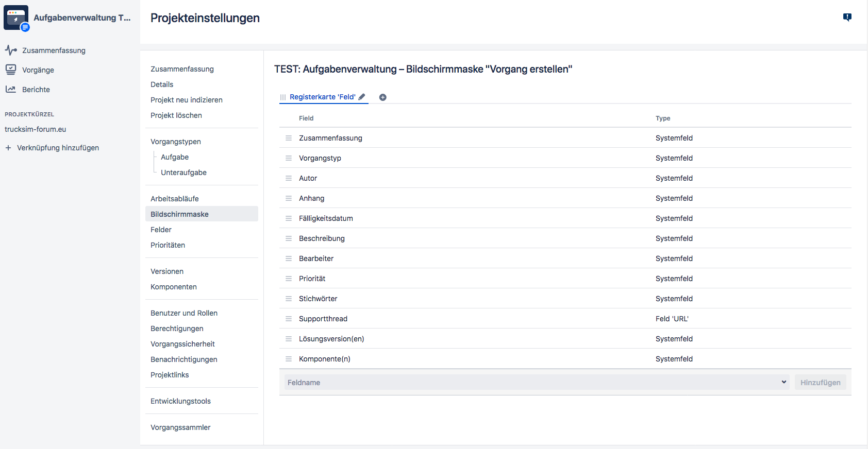Click the Aufgabenverwaltung project avatar icon
The image size is (868, 449).
click(16, 18)
